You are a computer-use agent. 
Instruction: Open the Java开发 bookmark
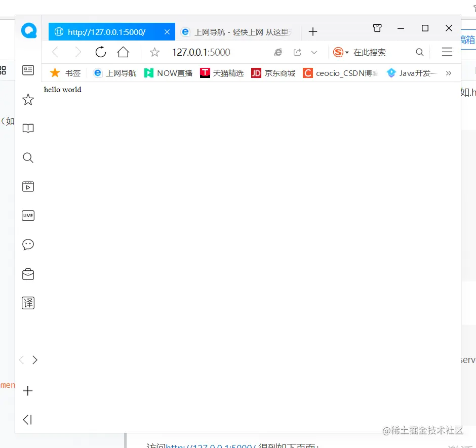412,73
